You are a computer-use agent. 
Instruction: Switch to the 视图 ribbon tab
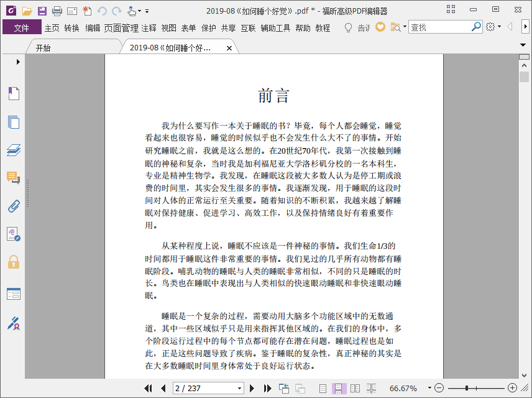168,28
